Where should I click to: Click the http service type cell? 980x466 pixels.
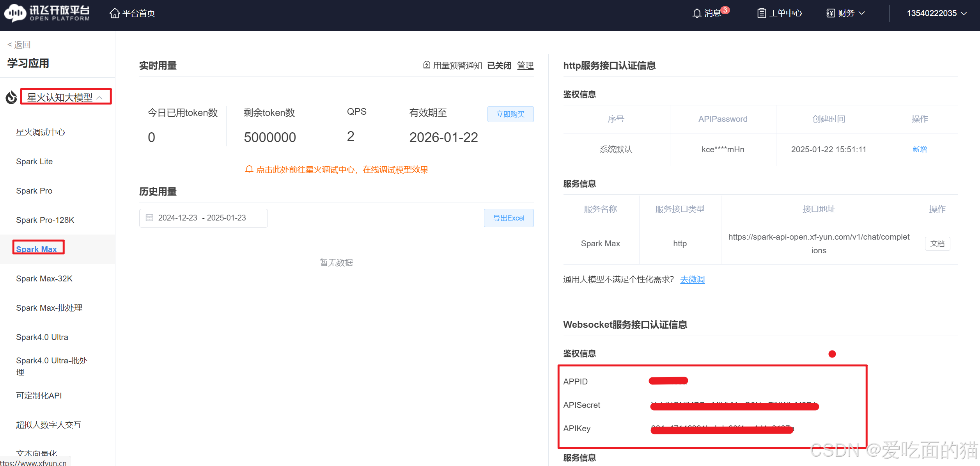click(x=680, y=244)
